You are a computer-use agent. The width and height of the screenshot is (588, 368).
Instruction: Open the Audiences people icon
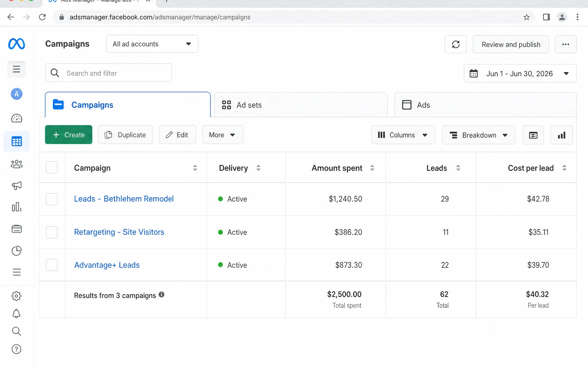tap(16, 164)
